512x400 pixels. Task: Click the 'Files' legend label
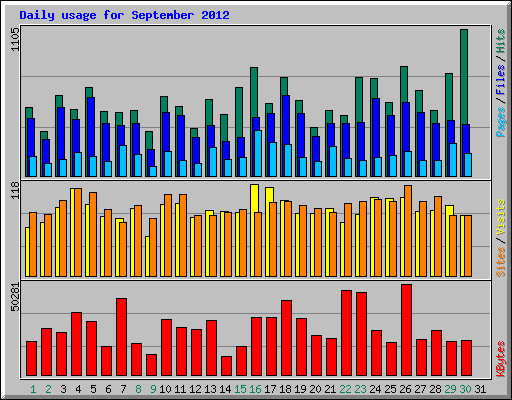click(501, 80)
